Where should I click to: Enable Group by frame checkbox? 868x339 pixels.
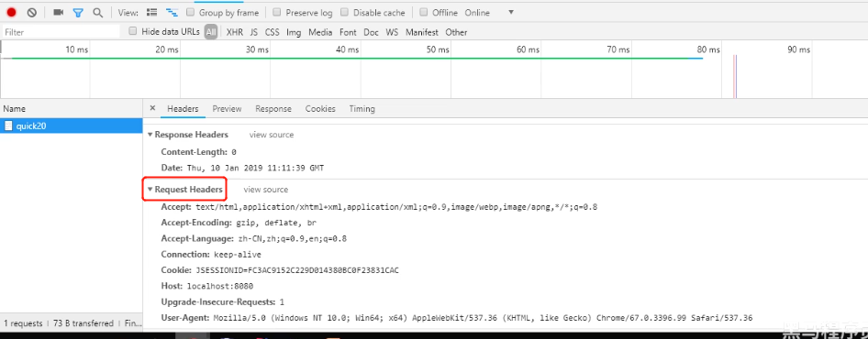pos(190,12)
